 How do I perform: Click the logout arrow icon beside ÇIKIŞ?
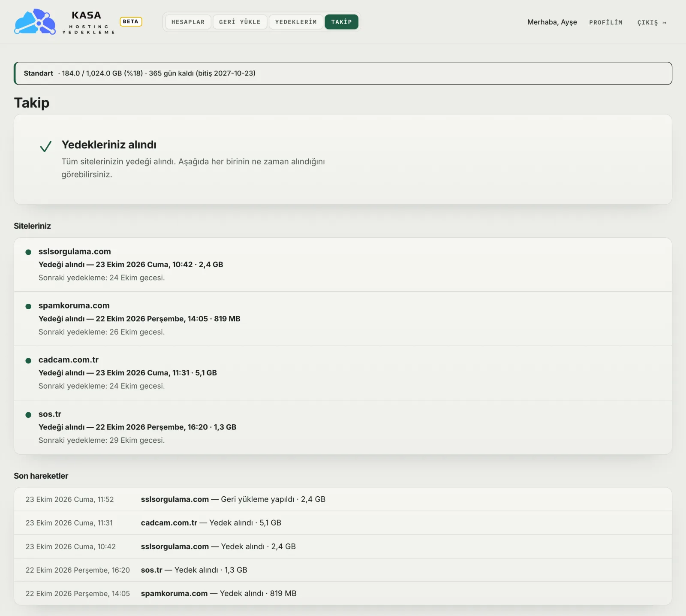[x=664, y=23]
